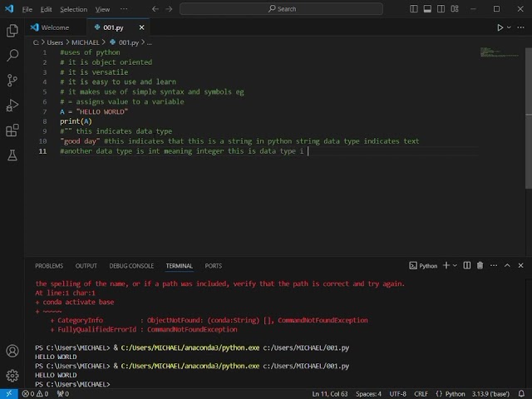Screen dimensions: 532x399
Task: Place cursor on print(A) line
Action: point(76,121)
